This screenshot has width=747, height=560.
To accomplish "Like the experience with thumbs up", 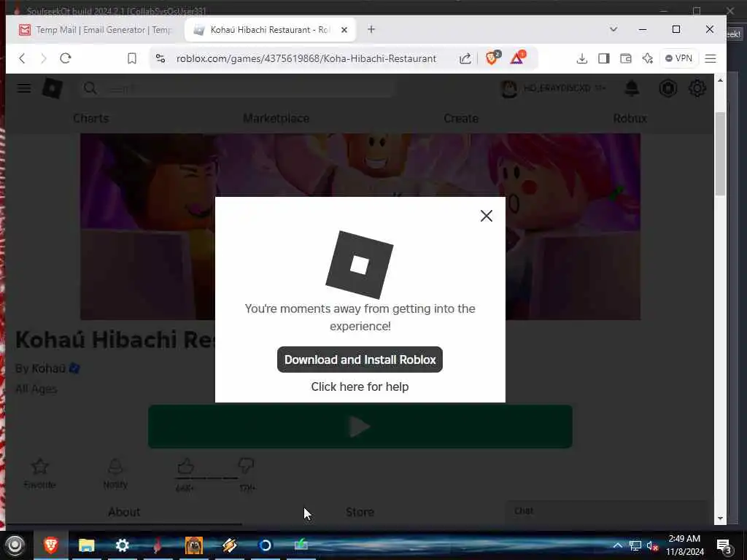I will pos(185,465).
